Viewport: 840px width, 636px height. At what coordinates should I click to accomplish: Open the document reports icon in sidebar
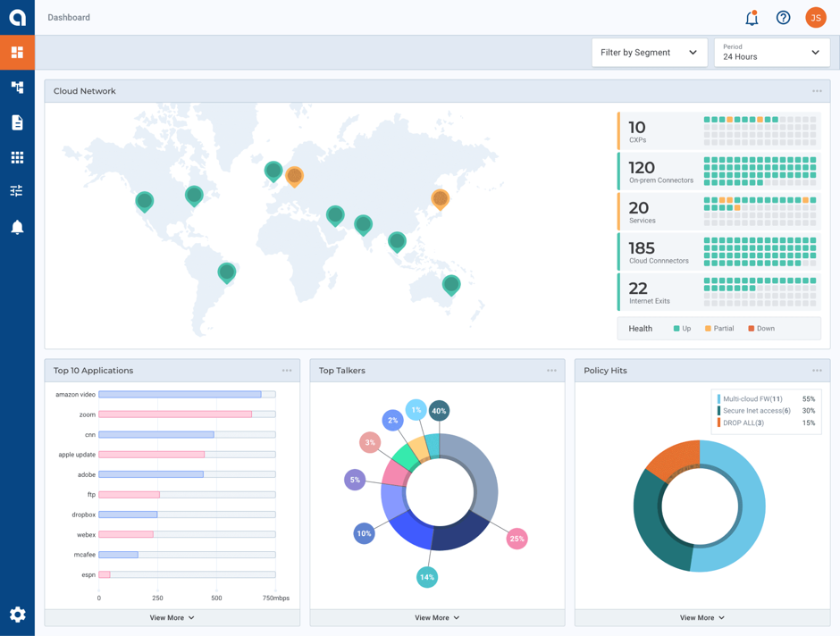coord(17,122)
